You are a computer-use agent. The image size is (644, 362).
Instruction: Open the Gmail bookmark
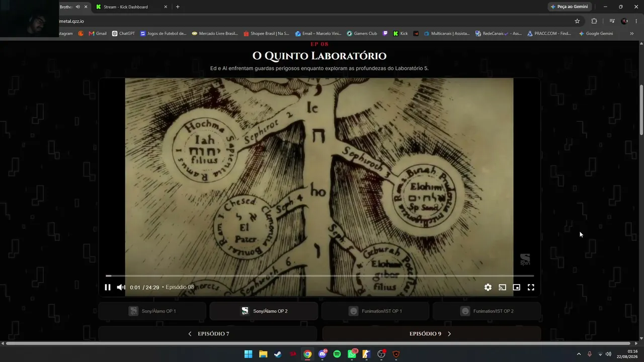[98, 34]
